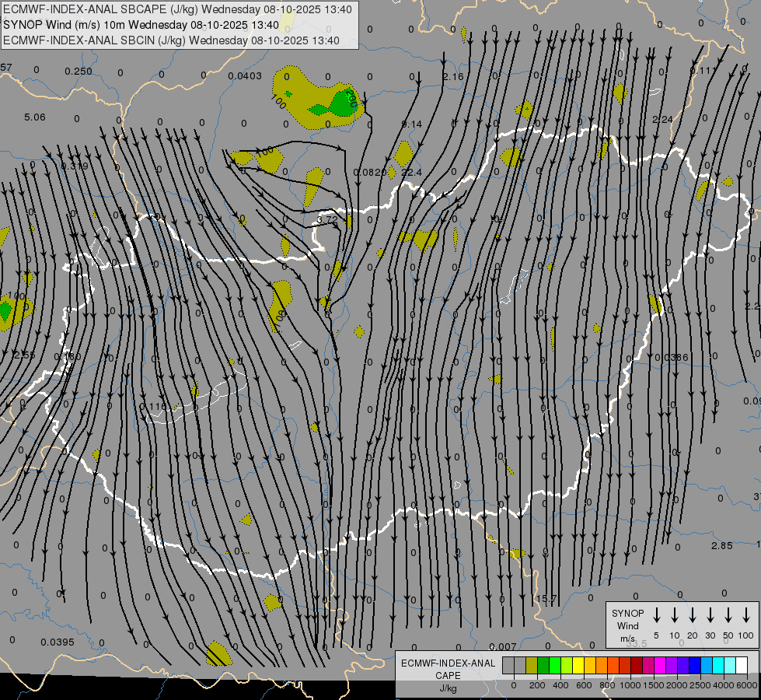This screenshot has height=700, width=761.
Task: Choose the pure blue CAPE legend swatch
Action: tap(694, 665)
